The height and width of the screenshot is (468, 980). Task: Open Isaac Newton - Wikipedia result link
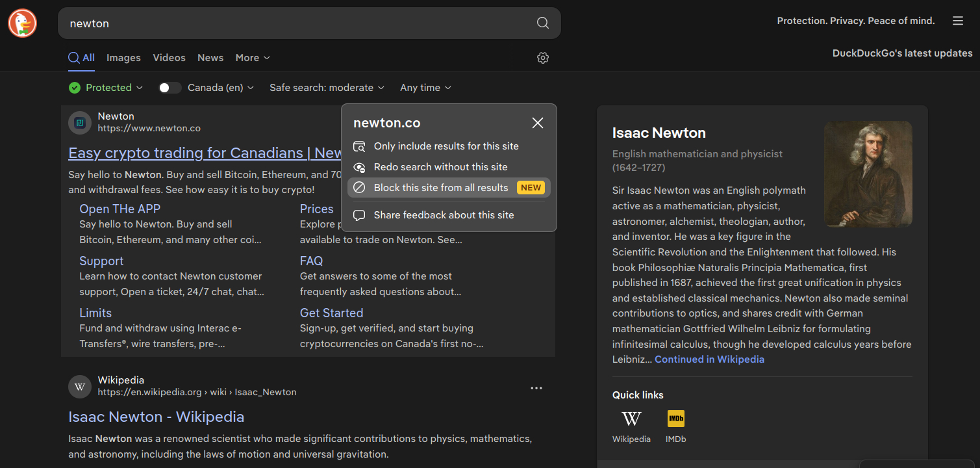pyautogui.click(x=156, y=417)
